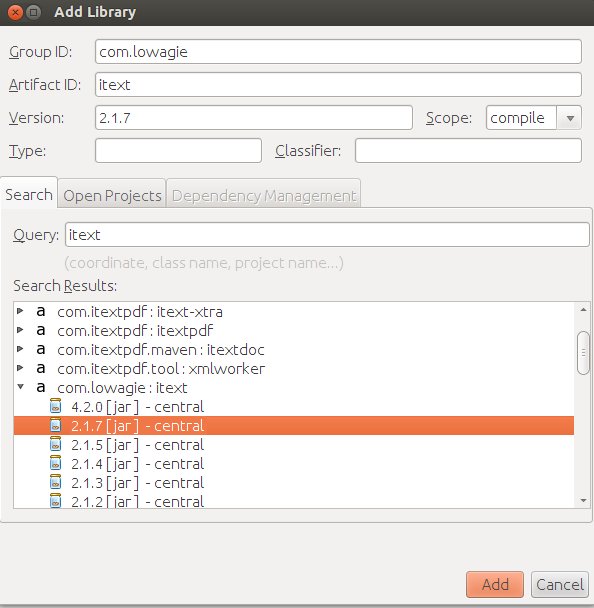Expand the com.itextpdf.tool : xmlworker node
The height and width of the screenshot is (608, 594).
pyautogui.click(x=21, y=368)
